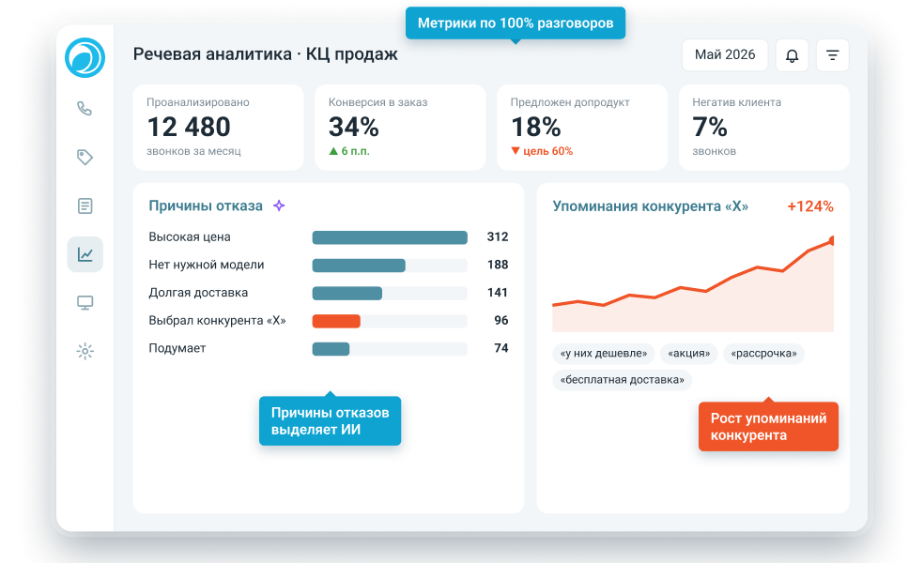Open the settings gear icon
Viewport: 924px width, 563px height.
pyautogui.click(x=85, y=352)
